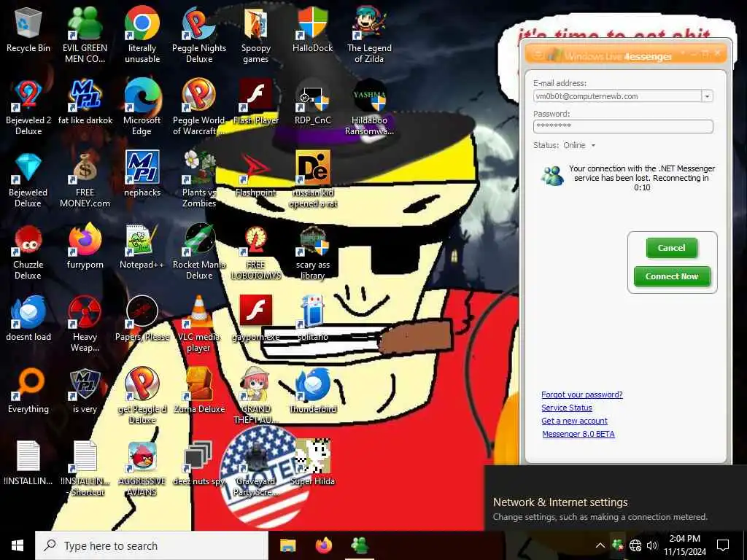Expand the e-mail address dropdown arrow
This screenshot has width=747, height=560.
click(x=708, y=96)
